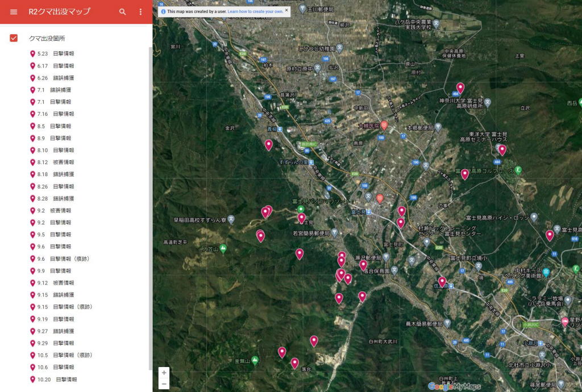Screen dimensions: 582x392
Task: Click the 釜無山 green mountain icon
Action: 255,360
